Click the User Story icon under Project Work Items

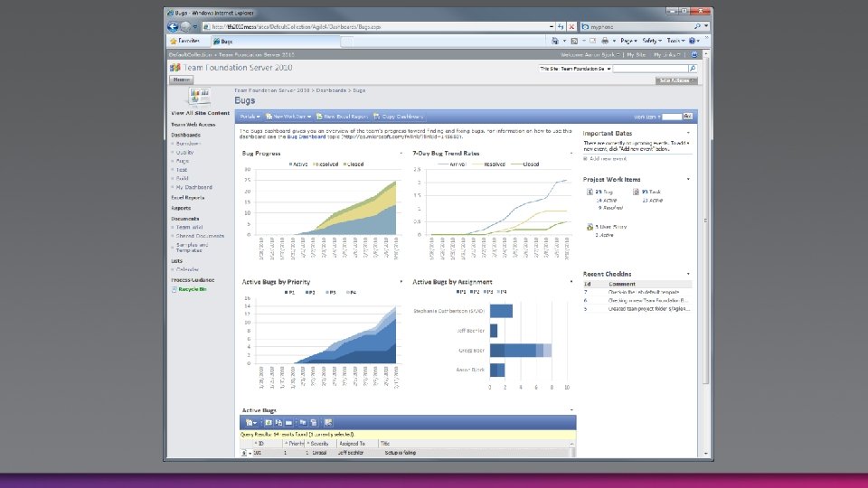click(x=590, y=227)
